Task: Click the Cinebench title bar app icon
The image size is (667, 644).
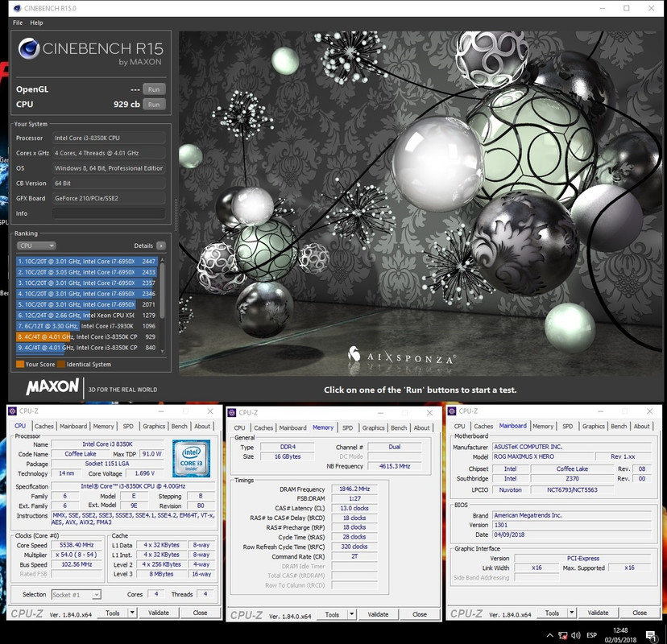Action: (x=17, y=8)
